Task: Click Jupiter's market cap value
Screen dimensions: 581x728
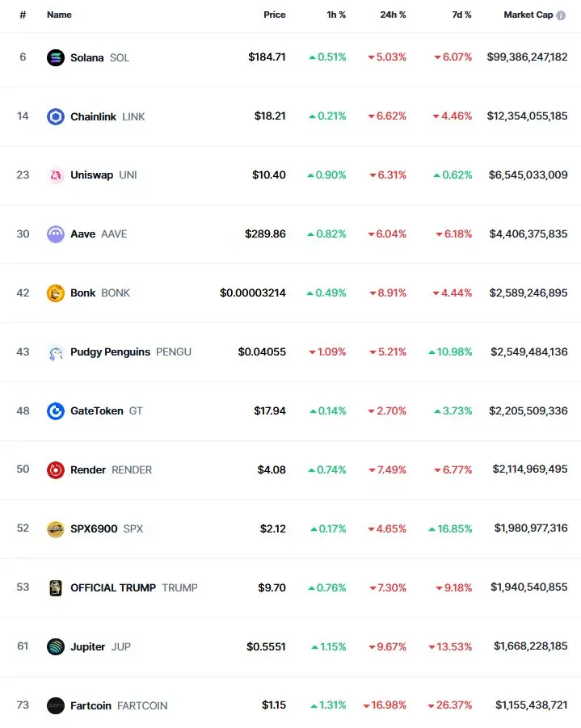Action: pyautogui.click(x=530, y=646)
